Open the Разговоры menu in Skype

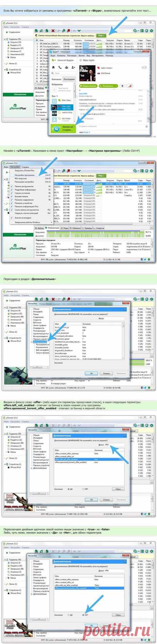72,56
